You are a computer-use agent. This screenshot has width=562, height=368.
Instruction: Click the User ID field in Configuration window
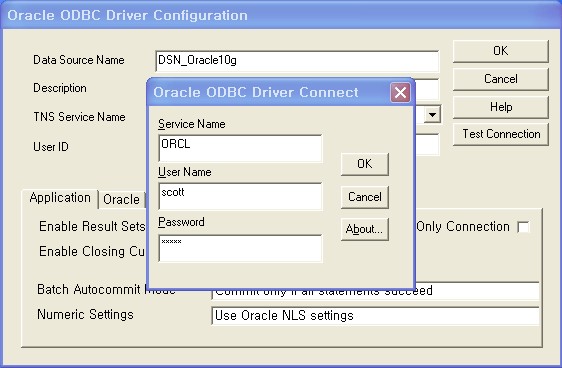coord(427,144)
